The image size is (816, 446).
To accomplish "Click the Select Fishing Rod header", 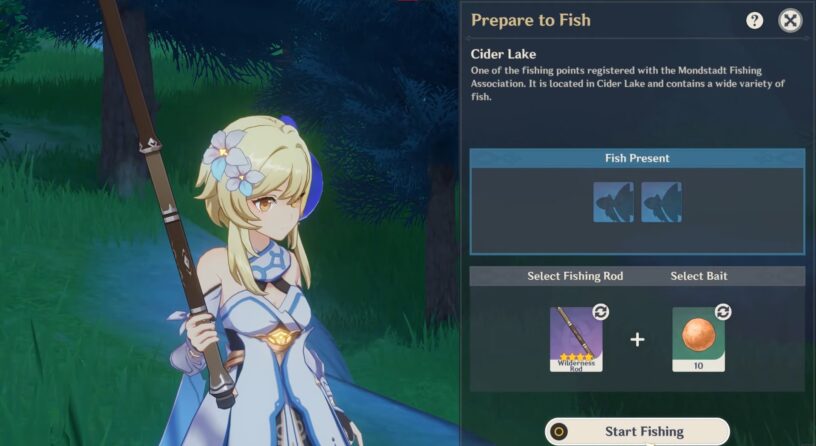I will pos(575,276).
